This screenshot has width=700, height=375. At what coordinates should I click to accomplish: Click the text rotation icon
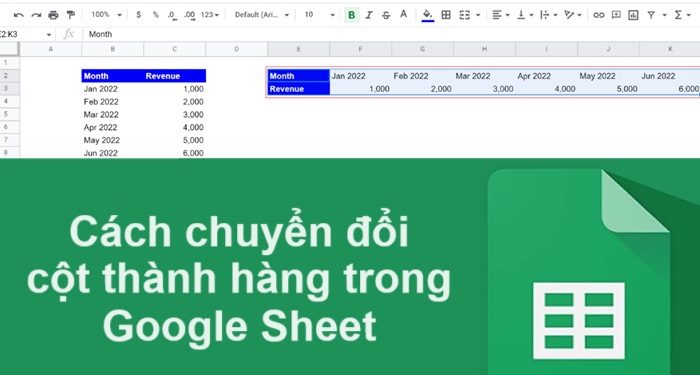pyautogui.click(x=569, y=15)
